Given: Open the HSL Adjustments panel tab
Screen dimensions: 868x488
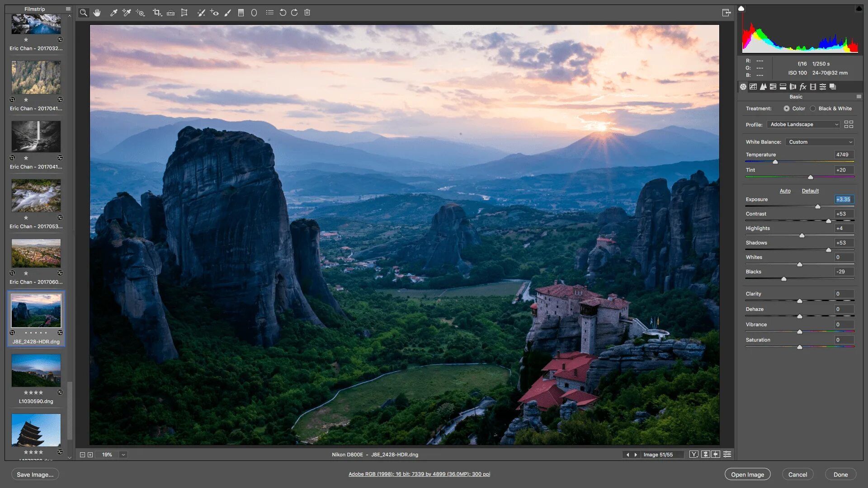Looking at the screenshot, I should (x=773, y=87).
